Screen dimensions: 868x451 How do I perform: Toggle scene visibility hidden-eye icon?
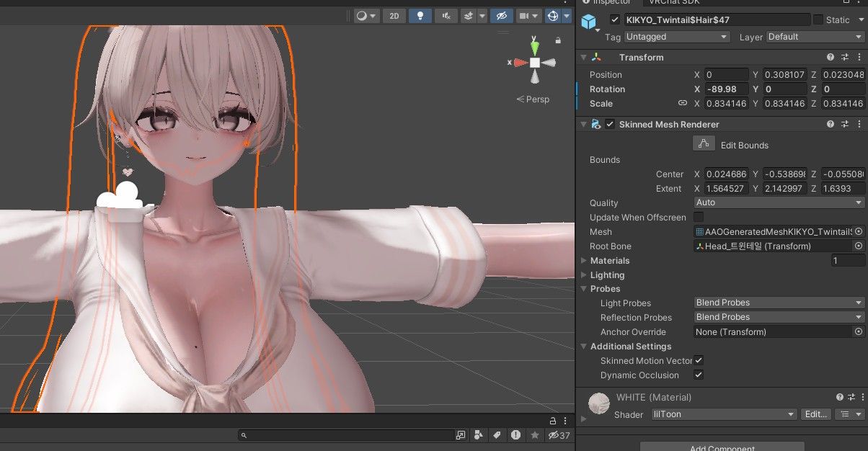pyautogui.click(x=501, y=16)
